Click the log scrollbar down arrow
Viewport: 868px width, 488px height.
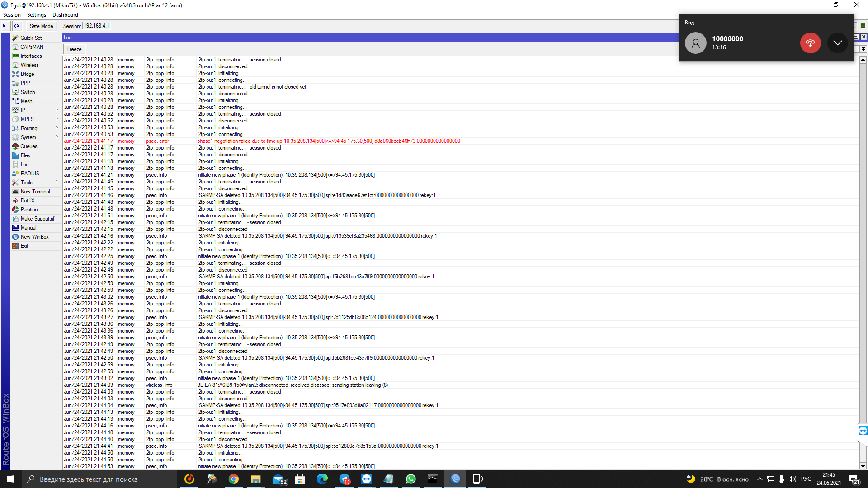tap(863, 466)
